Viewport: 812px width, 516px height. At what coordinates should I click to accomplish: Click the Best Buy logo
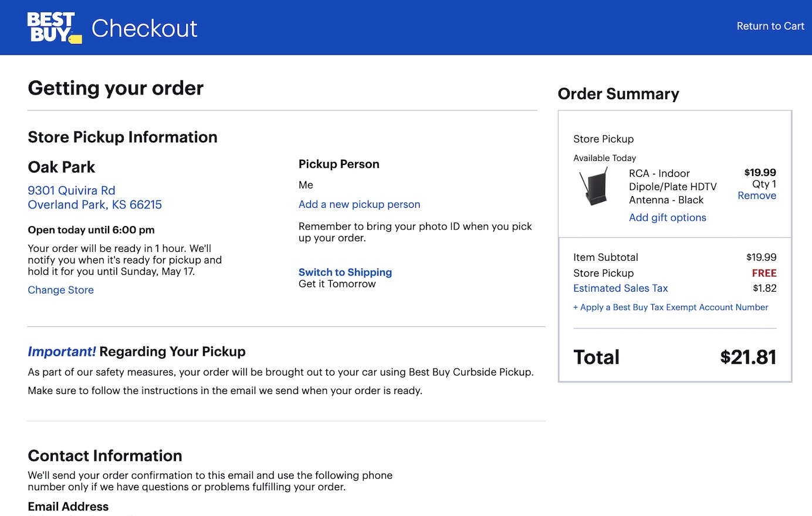(x=52, y=27)
